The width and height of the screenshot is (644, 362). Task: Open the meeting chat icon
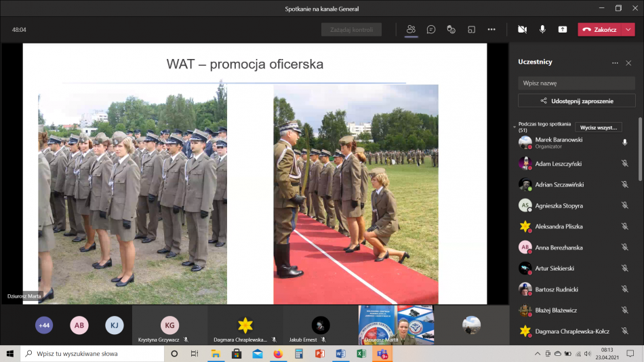[431, 30]
